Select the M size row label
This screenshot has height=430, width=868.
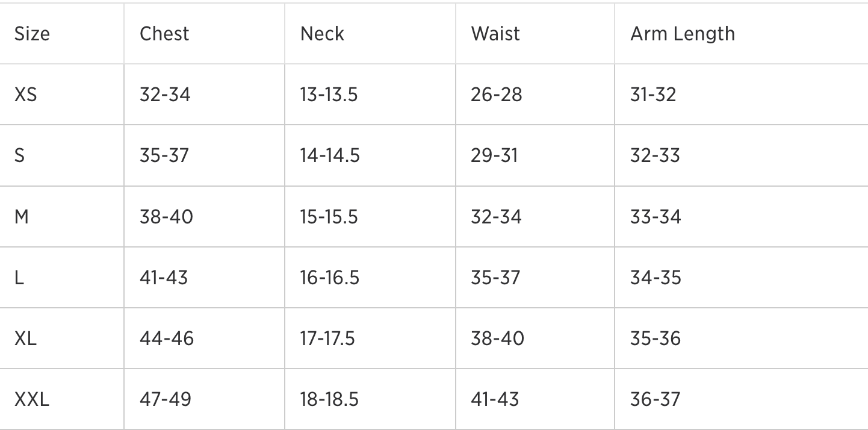pos(21,216)
